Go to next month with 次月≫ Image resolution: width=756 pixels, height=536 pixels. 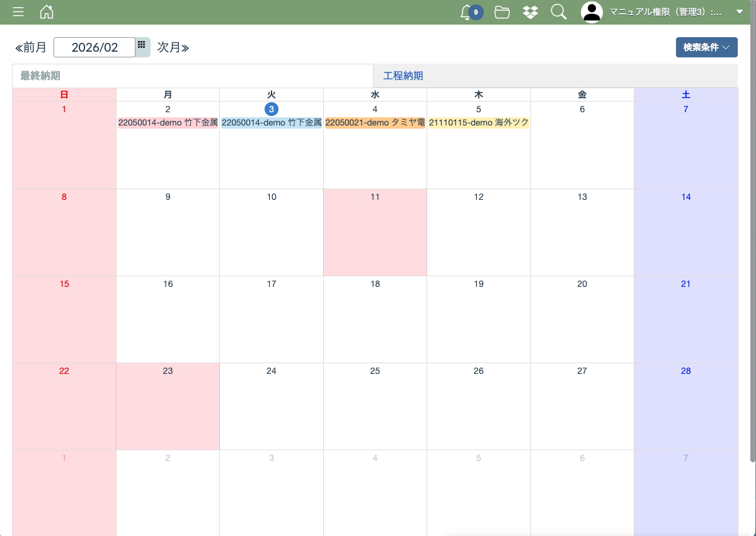173,47
